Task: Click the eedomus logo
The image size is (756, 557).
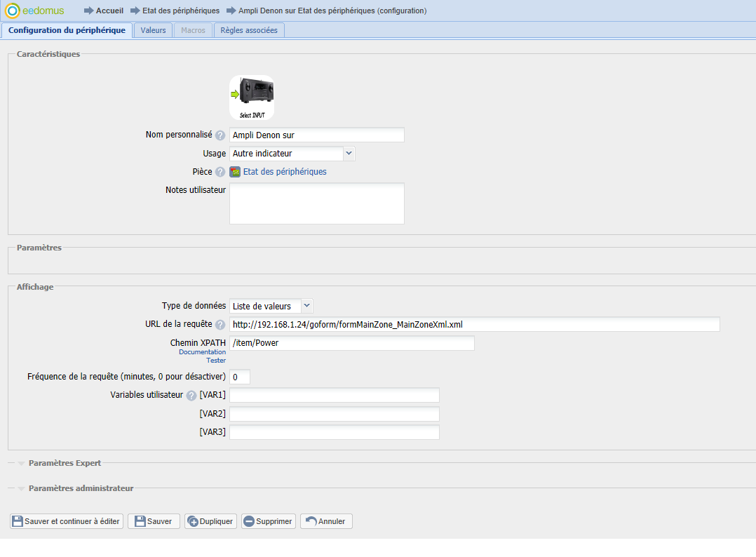Action: pos(35,11)
